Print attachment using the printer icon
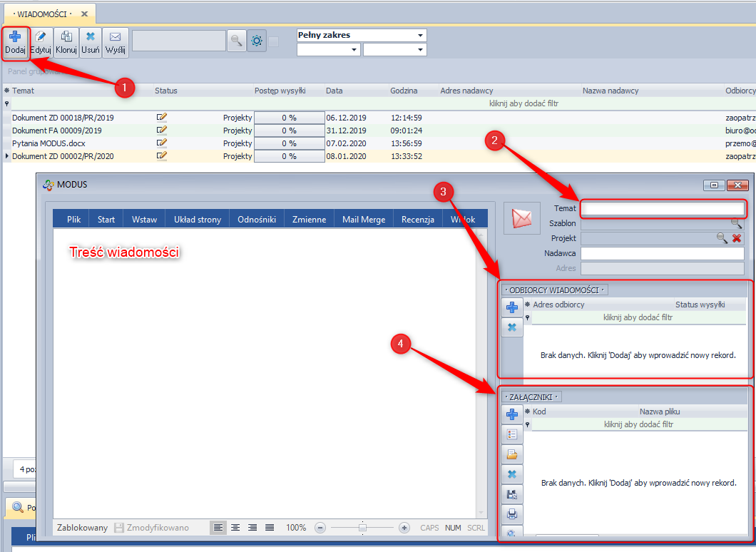The height and width of the screenshot is (552, 756). 511,514
